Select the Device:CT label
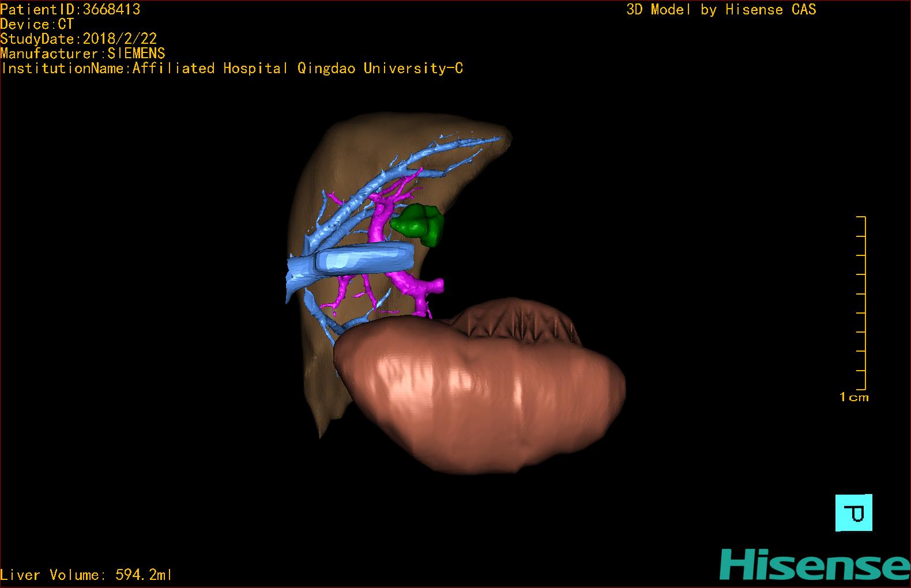The width and height of the screenshot is (911, 588). (37, 24)
